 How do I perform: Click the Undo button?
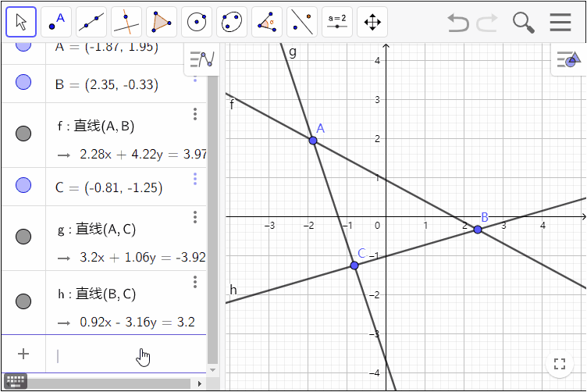point(458,22)
